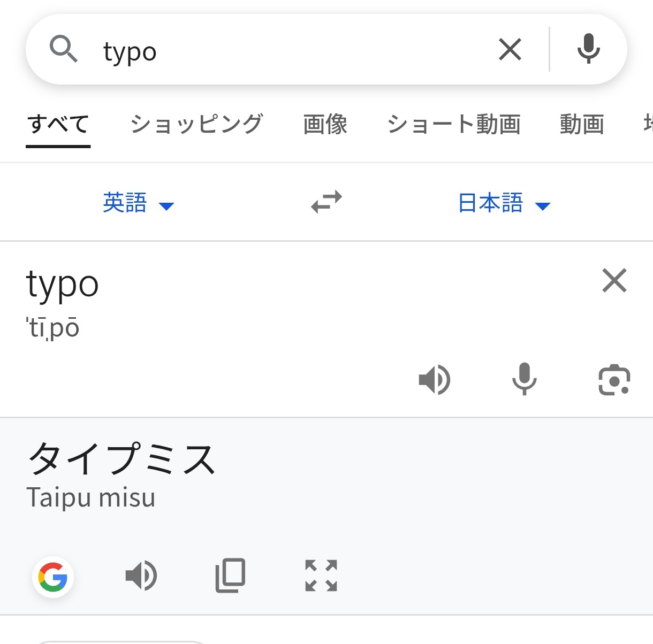Open source language dropdown 英語
The width and height of the screenshot is (653, 644).
click(x=138, y=203)
